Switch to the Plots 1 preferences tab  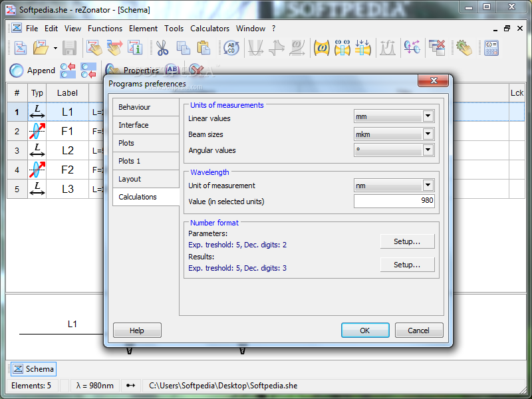pyautogui.click(x=146, y=161)
